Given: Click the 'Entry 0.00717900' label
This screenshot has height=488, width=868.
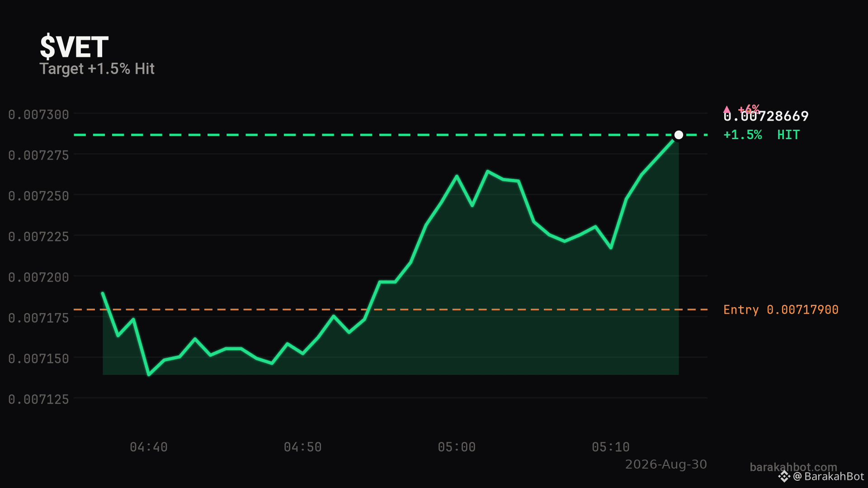Looking at the screenshot, I should [x=781, y=310].
